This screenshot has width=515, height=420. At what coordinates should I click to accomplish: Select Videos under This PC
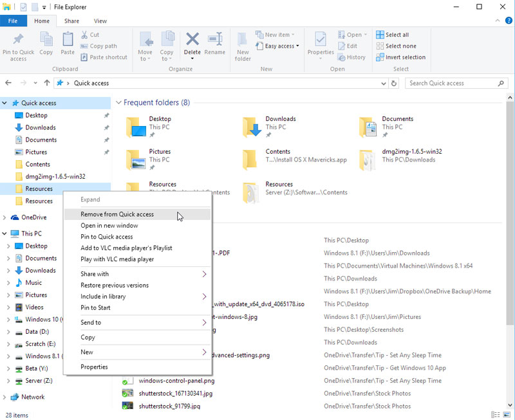click(x=34, y=307)
